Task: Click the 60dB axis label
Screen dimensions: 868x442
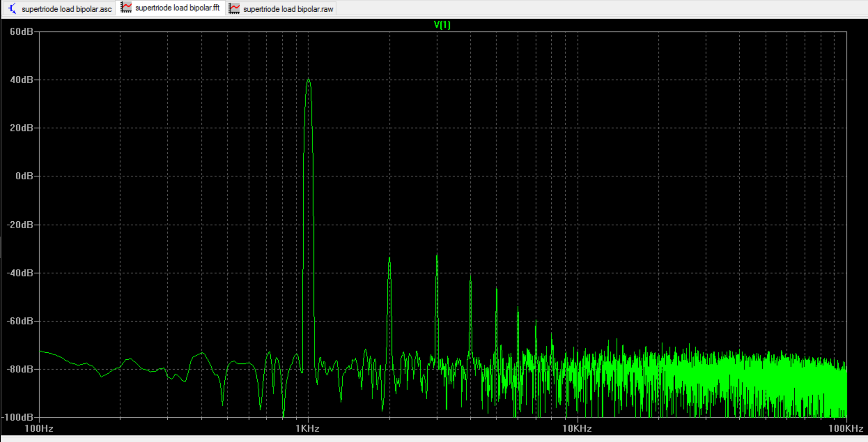Action: (x=21, y=32)
